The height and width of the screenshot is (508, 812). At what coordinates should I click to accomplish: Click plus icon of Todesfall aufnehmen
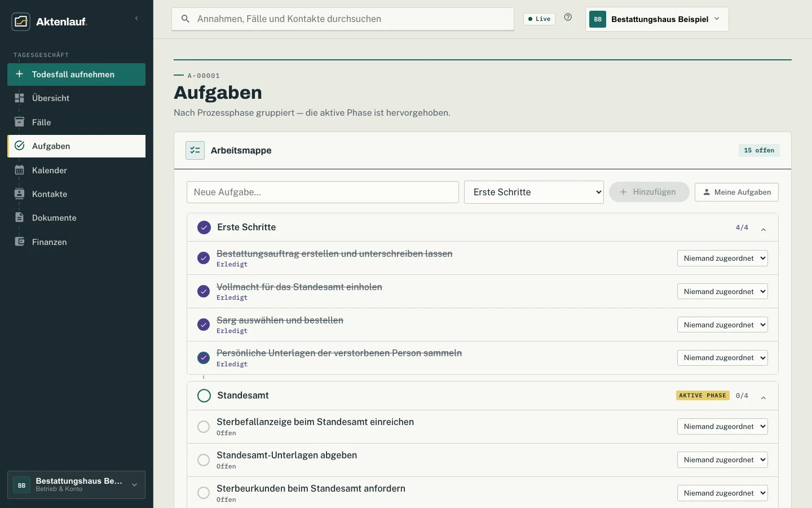pyautogui.click(x=19, y=74)
